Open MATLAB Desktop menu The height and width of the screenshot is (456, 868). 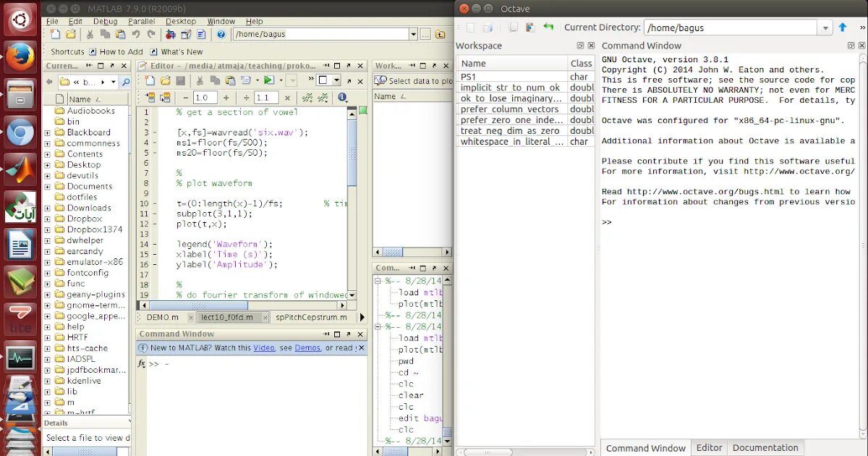[x=181, y=22]
